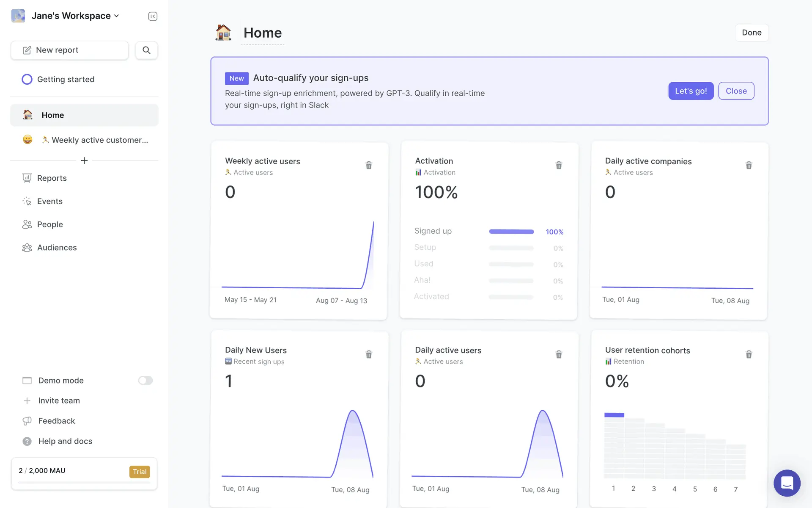This screenshot has height=508, width=812.
Task: Click the search magnifier icon
Action: tap(146, 50)
